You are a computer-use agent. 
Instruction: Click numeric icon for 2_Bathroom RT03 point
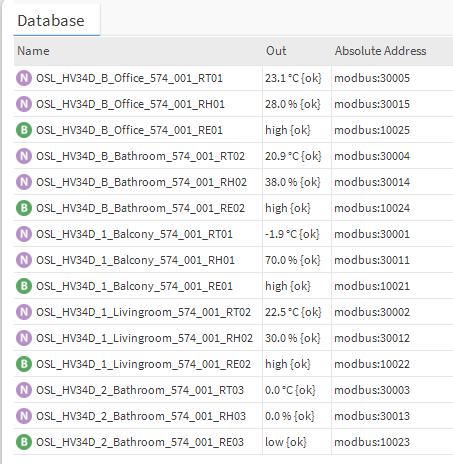pyautogui.click(x=24, y=390)
